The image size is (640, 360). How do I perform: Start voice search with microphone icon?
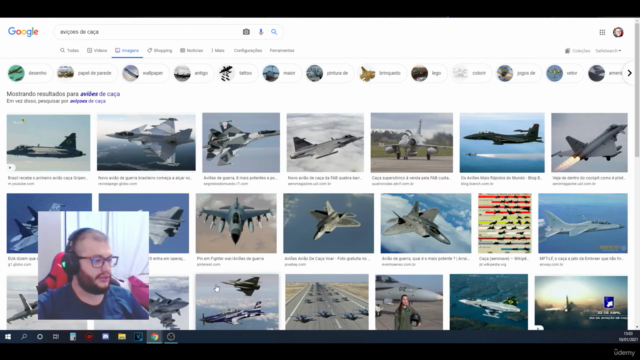click(261, 32)
